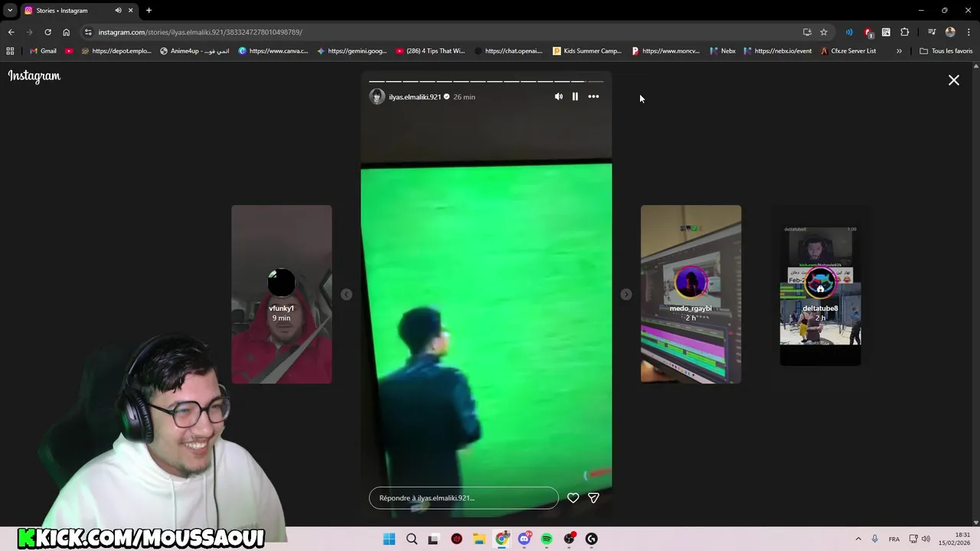Open the story's three-dot options menu
The image size is (980, 551).
click(593, 96)
